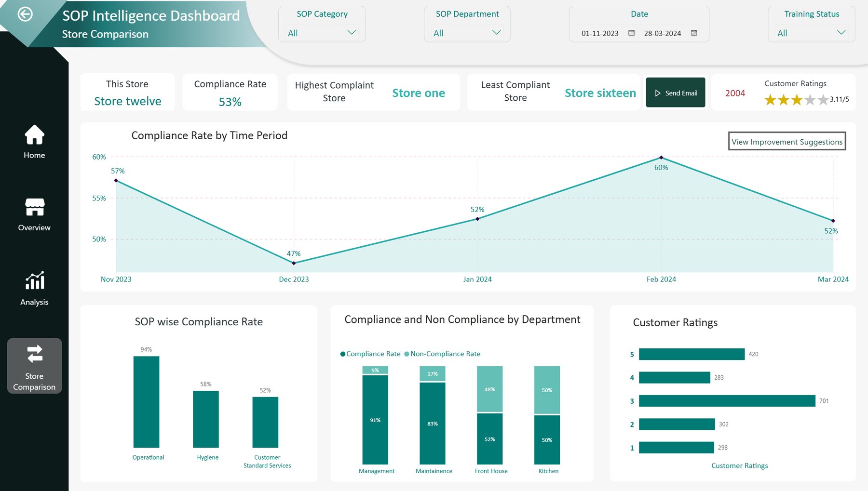Click the rating 1 bar with 298
This screenshot has width=868, height=491.
[x=677, y=448]
